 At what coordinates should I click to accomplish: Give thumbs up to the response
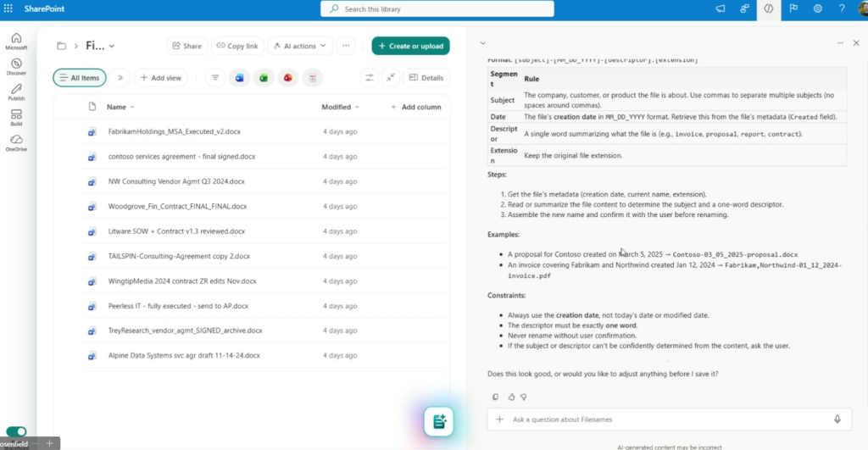[511, 397]
